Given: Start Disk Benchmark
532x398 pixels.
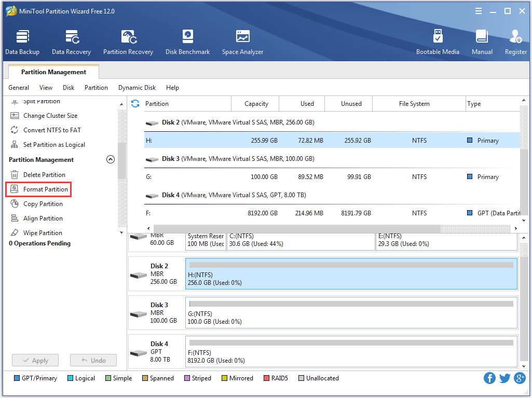Looking at the screenshot, I should pyautogui.click(x=187, y=42).
